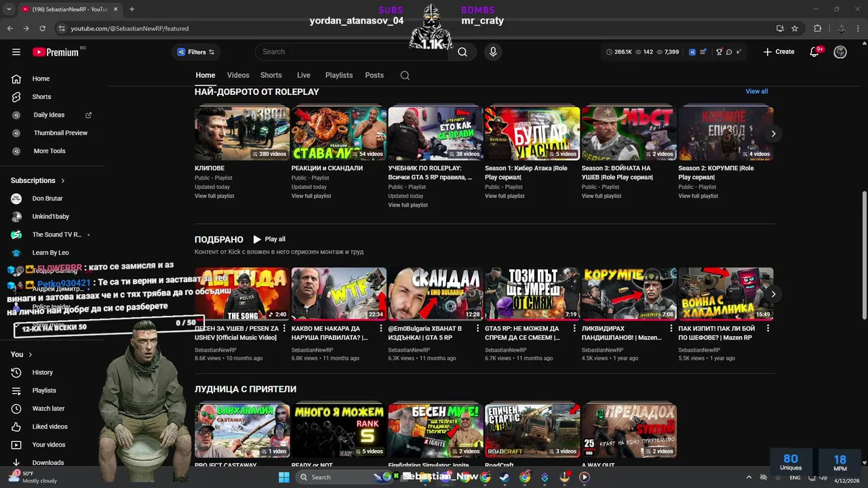Click the trophy icon in stats toolbar

[719, 52]
